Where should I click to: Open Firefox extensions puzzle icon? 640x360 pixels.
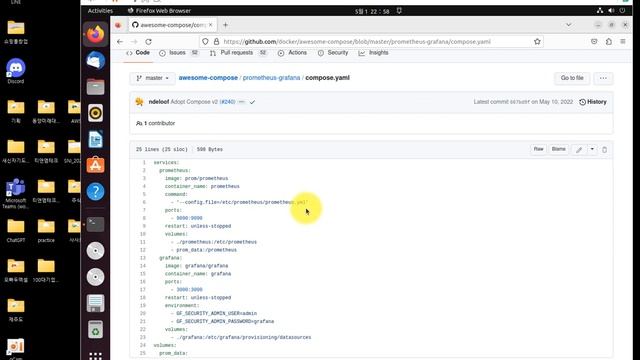609,42
